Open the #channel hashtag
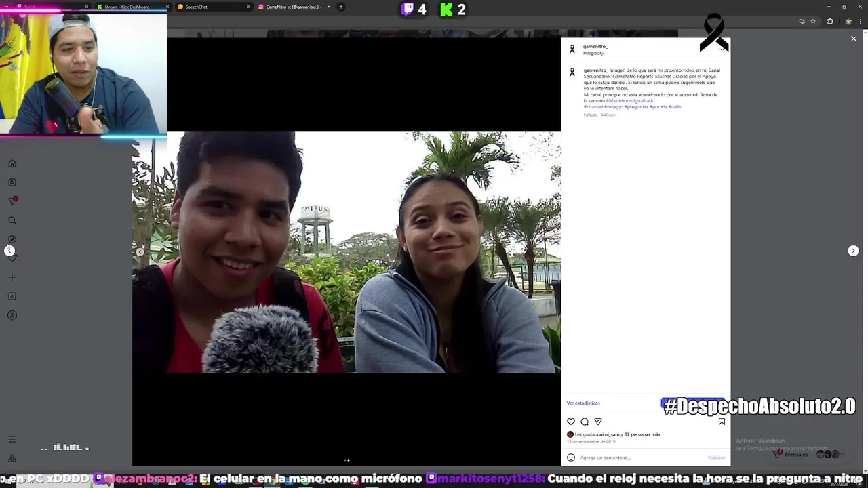 [593, 106]
